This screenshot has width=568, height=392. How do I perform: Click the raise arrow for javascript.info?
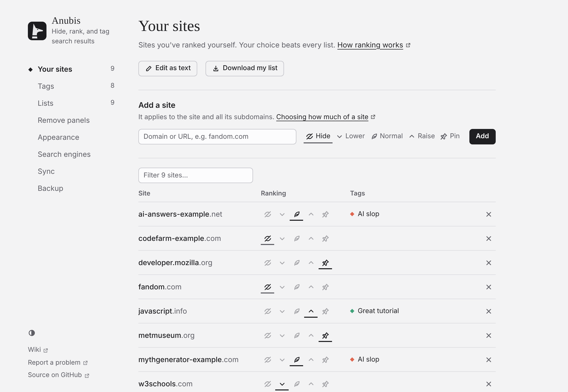point(311,311)
